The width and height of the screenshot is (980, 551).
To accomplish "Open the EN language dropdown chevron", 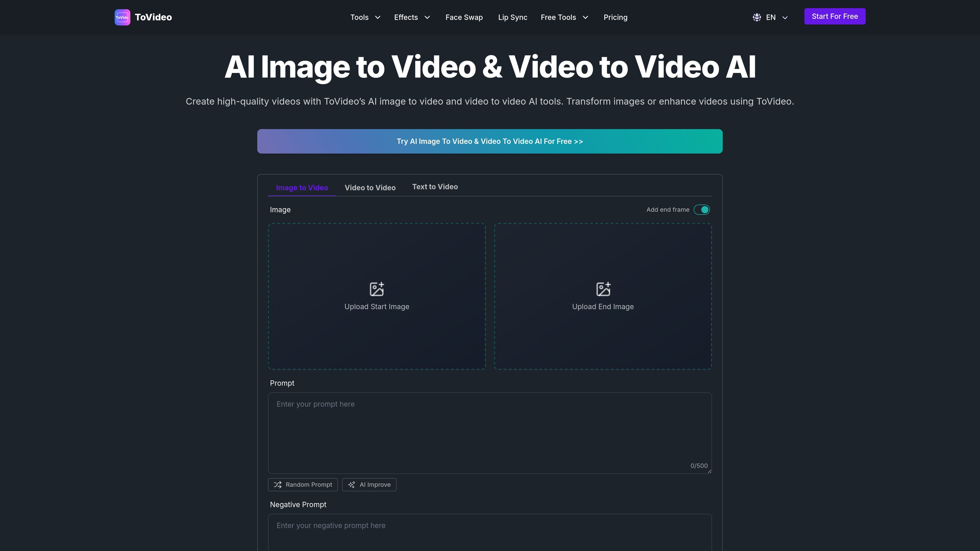I will (785, 18).
